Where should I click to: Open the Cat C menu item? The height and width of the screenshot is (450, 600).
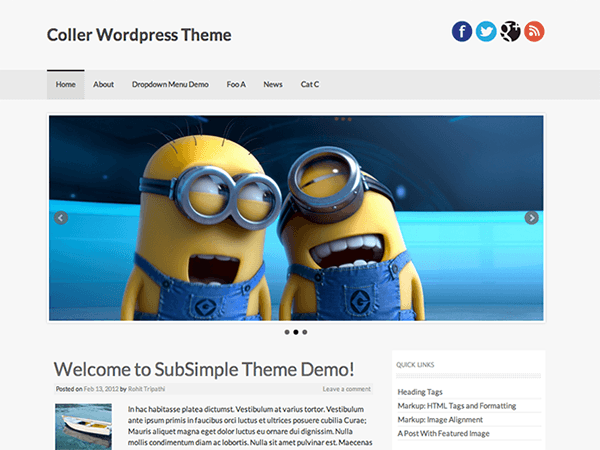[x=310, y=85]
